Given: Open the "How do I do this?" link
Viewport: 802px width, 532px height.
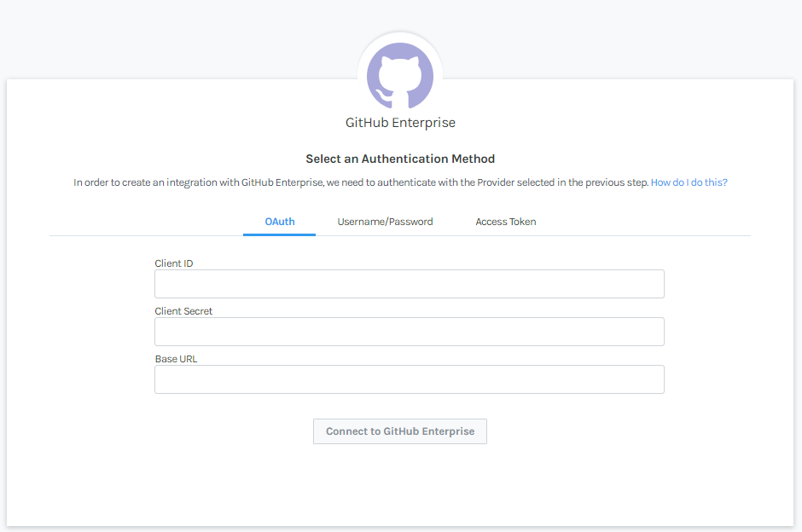Looking at the screenshot, I should pos(689,182).
